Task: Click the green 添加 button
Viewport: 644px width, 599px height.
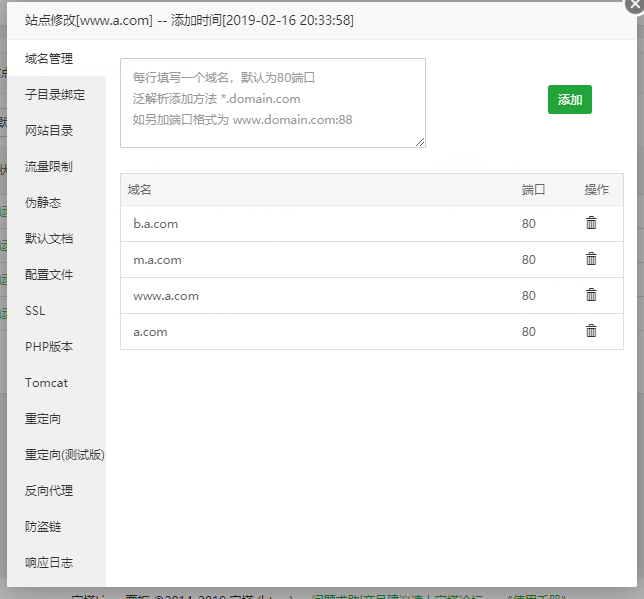Action: pyautogui.click(x=570, y=99)
